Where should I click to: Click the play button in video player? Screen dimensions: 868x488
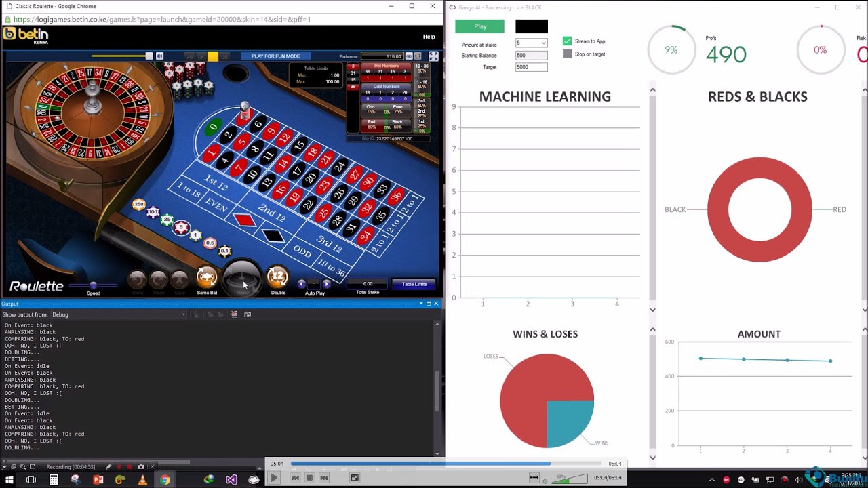273,478
